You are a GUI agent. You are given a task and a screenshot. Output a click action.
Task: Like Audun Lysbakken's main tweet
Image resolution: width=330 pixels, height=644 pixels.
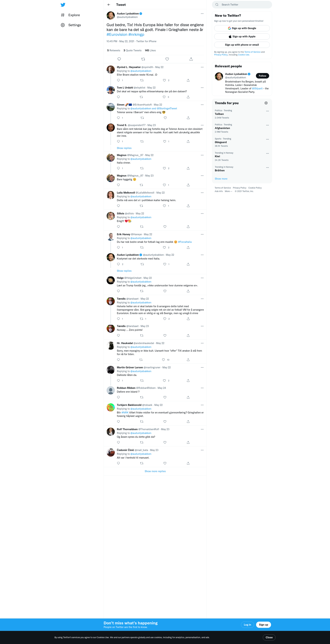167,59
